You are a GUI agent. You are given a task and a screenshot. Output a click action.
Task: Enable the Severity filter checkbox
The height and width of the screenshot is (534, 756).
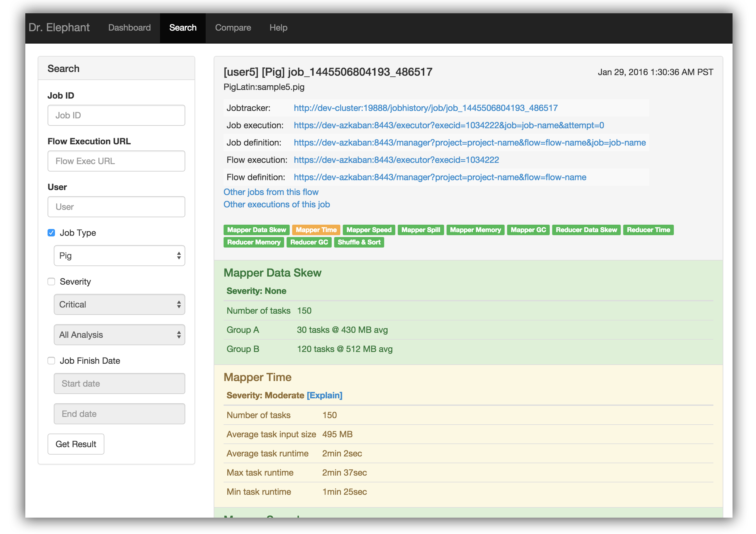[51, 282]
